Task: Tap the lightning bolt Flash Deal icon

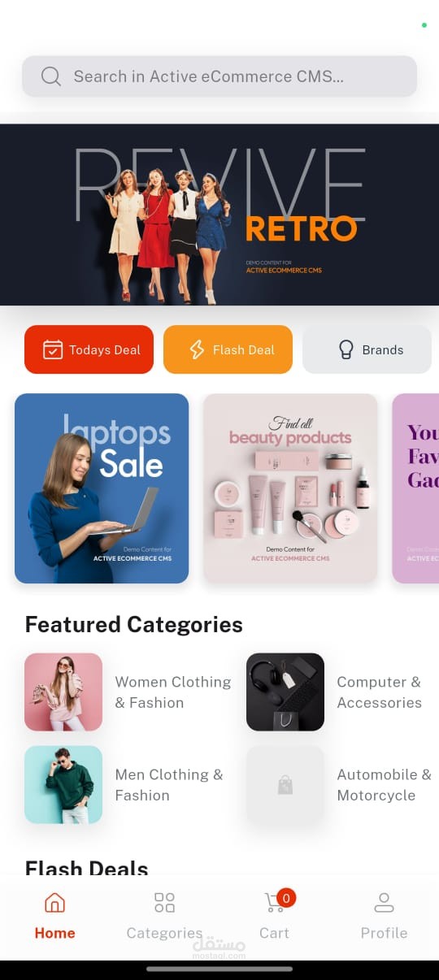Action: point(197,349)
